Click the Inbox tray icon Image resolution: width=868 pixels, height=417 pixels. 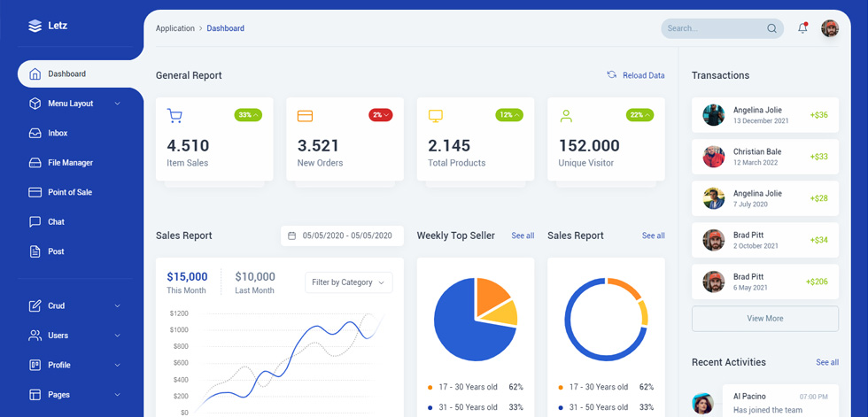[x=35, y=134]
